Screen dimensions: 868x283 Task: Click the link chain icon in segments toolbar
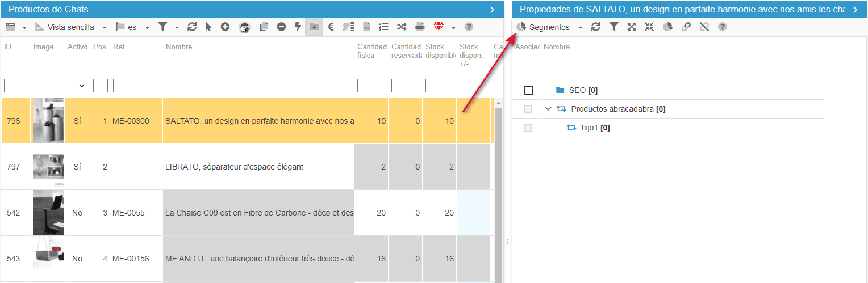click(x=686, y=27)
